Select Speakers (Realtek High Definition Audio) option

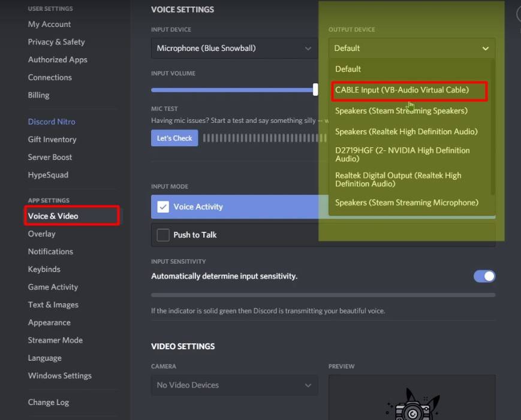pyautogui.click(x=406, y=131)
